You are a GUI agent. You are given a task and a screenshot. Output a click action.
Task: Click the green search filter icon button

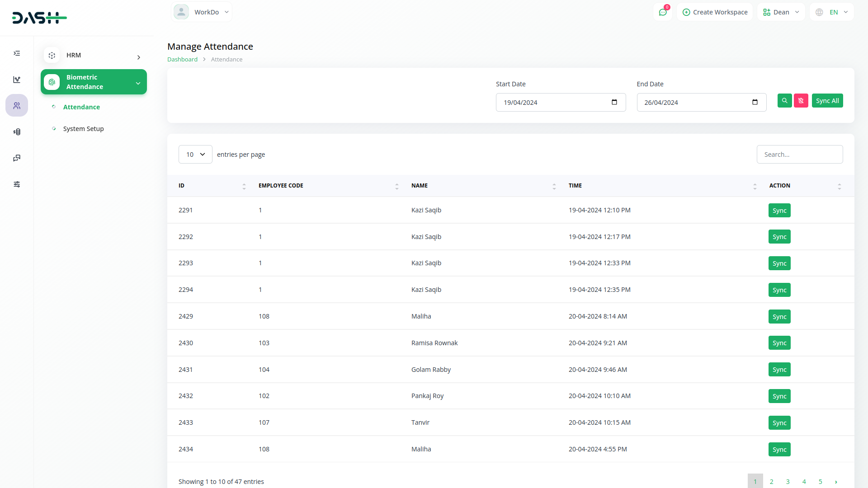click(x=784, y=101)
